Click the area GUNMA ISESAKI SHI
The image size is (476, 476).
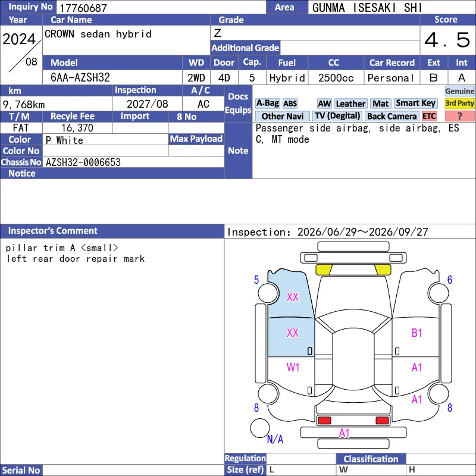click(x=367, y=8)
